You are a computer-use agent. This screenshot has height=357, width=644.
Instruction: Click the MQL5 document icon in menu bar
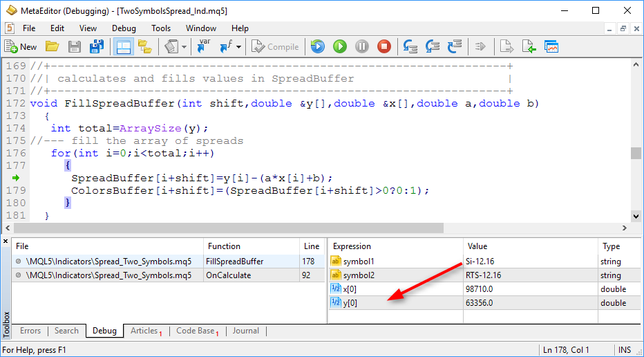(x=8, y=28)
